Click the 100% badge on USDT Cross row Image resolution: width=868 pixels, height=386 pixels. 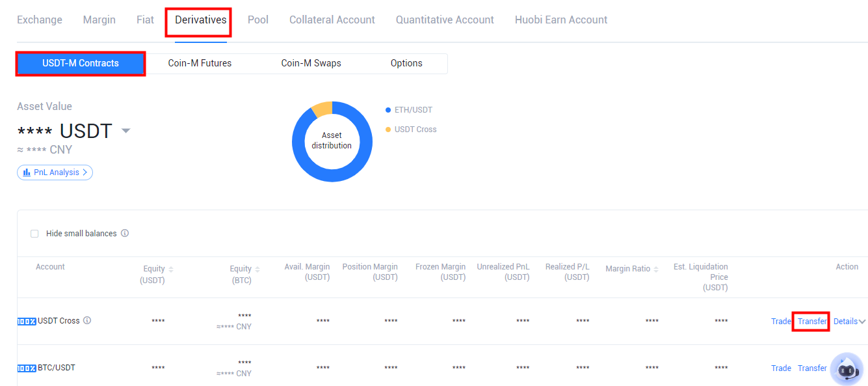[27, 321]
